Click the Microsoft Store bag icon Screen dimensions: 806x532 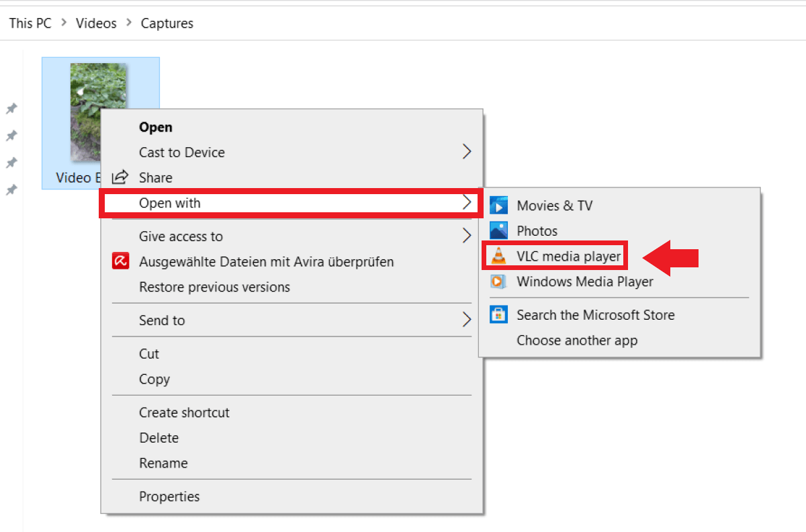click(498, 315)
